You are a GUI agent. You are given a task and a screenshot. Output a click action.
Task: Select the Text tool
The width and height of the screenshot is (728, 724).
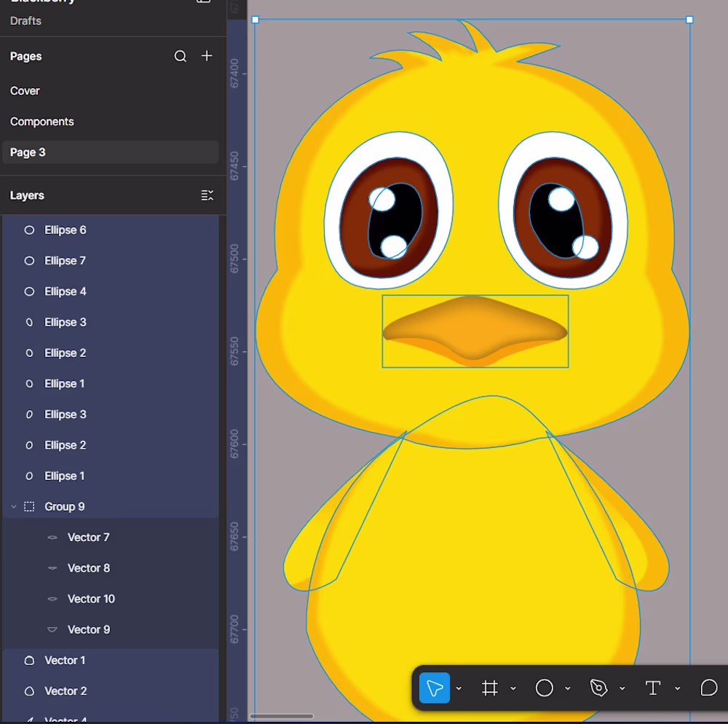pyautogui.click(x=653, y=688)
